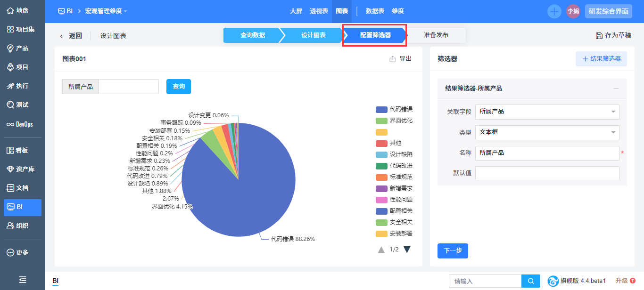The image size is (644, 290).
Task: Collapse the sidebar with the bottom menu icon
Action: pos(23,280)
